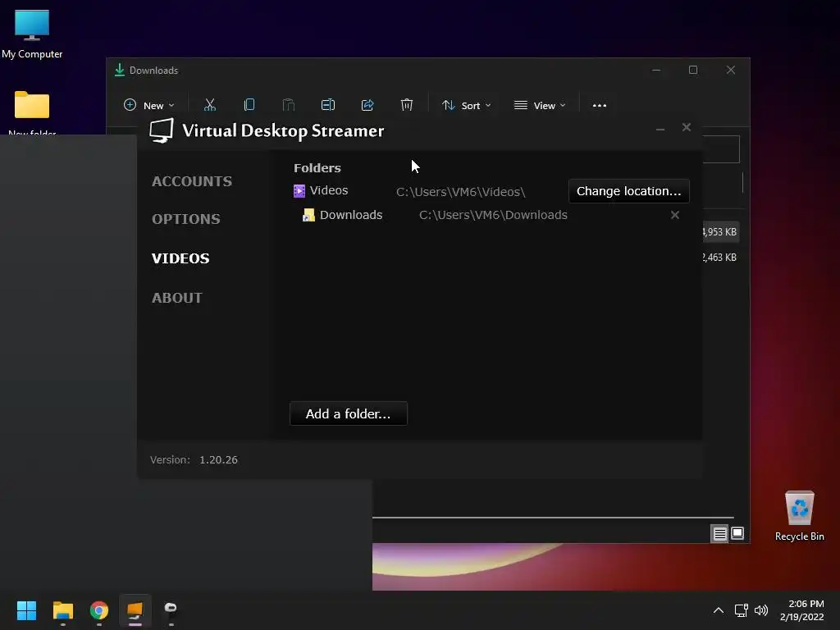This screenshot has height=630, width=840.
Task: Click the volume speaker icon in tray
Action: pyautogui.click(x=760, y=610)
